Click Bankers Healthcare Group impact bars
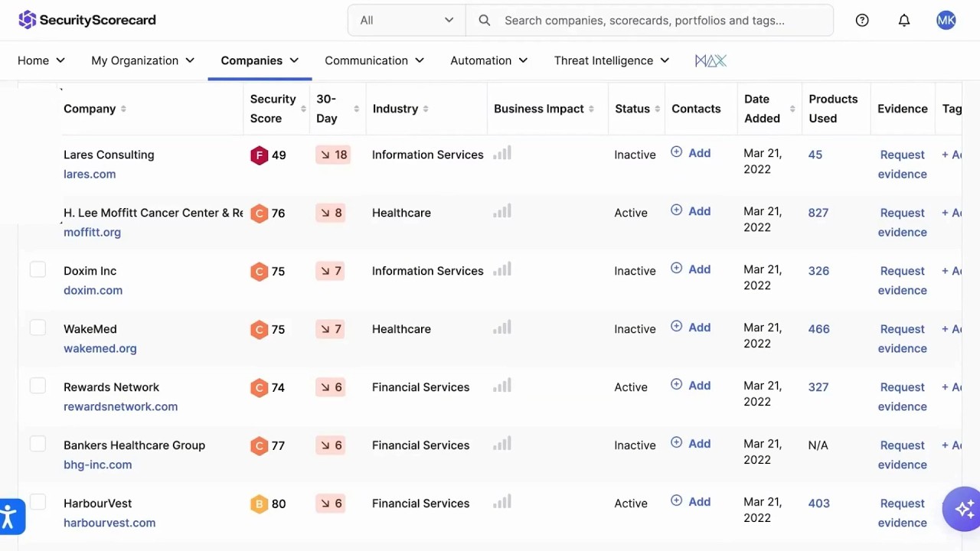 point(502,445)
